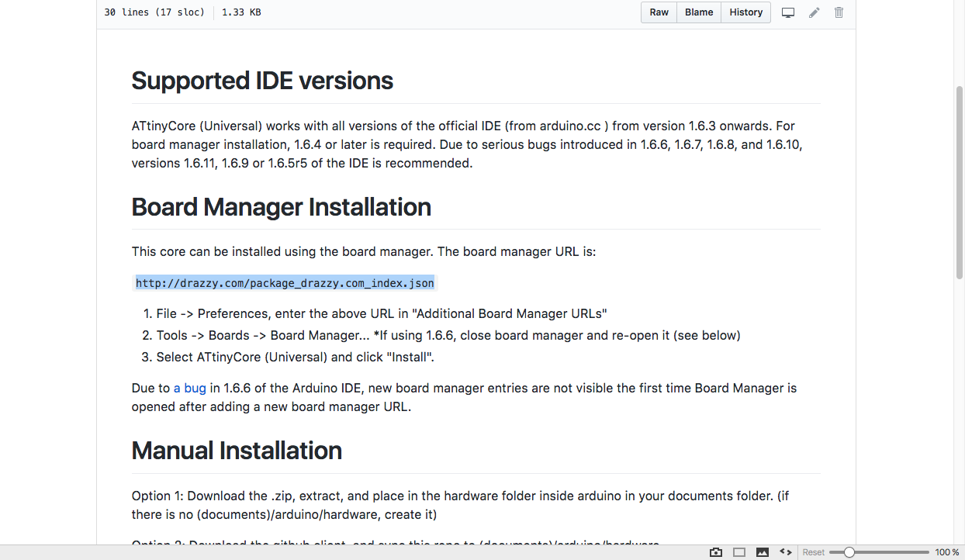Select the board manager URL code text
The image size is (965, 560).
pos(285,283)
